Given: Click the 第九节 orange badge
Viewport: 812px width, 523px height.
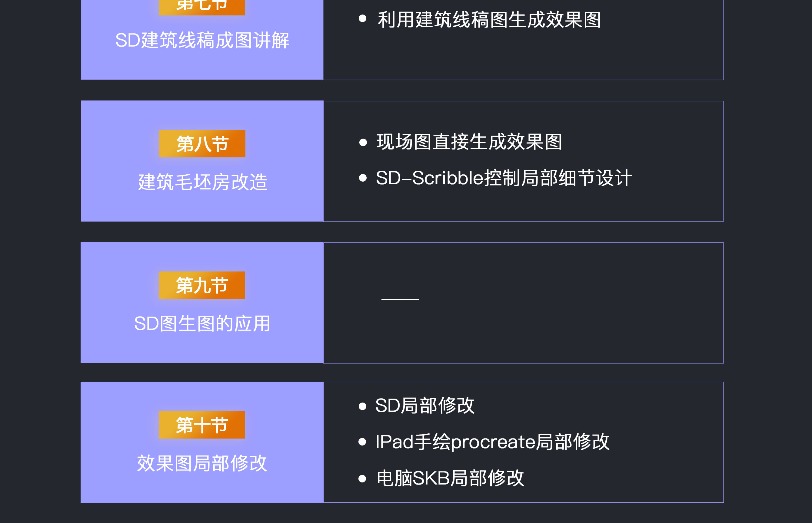Looking at the screenshot, I should point(201,285).
